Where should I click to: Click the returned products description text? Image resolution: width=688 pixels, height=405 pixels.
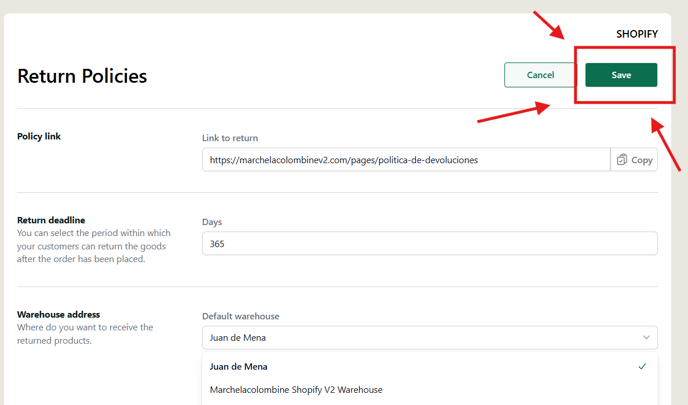click(x=85, y=334)
